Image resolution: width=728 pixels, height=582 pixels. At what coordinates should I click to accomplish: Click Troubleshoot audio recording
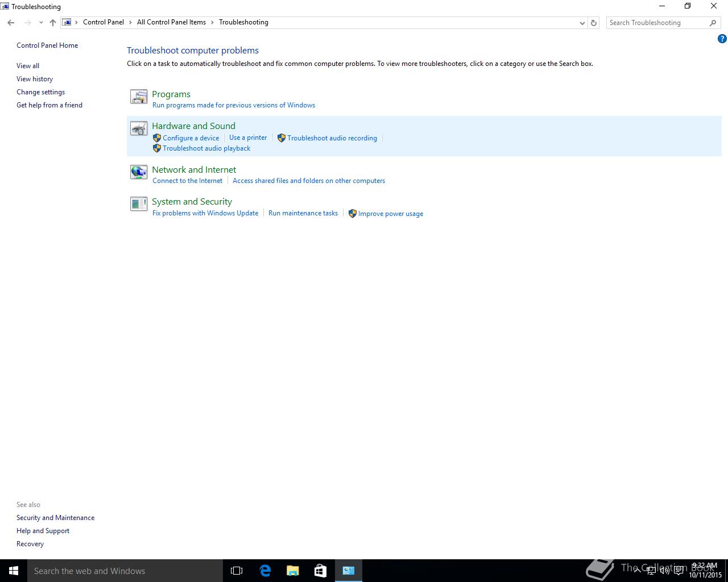[332, 138]
